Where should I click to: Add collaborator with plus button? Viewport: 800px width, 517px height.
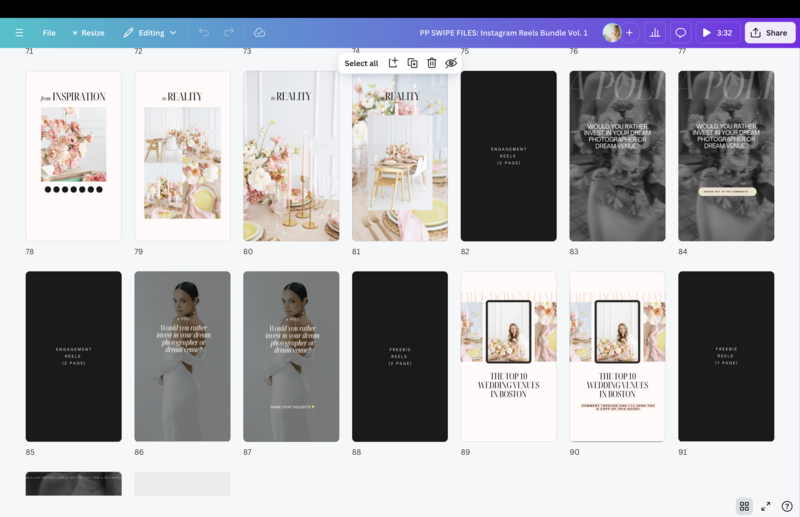point(629,33)
